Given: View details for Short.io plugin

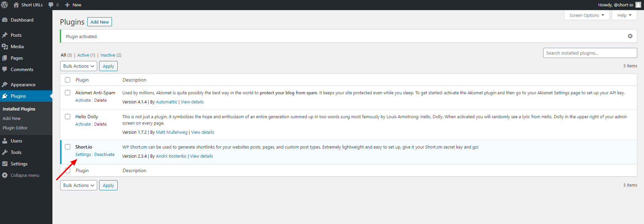Looking at the screenshot, I should click(201, 156).
